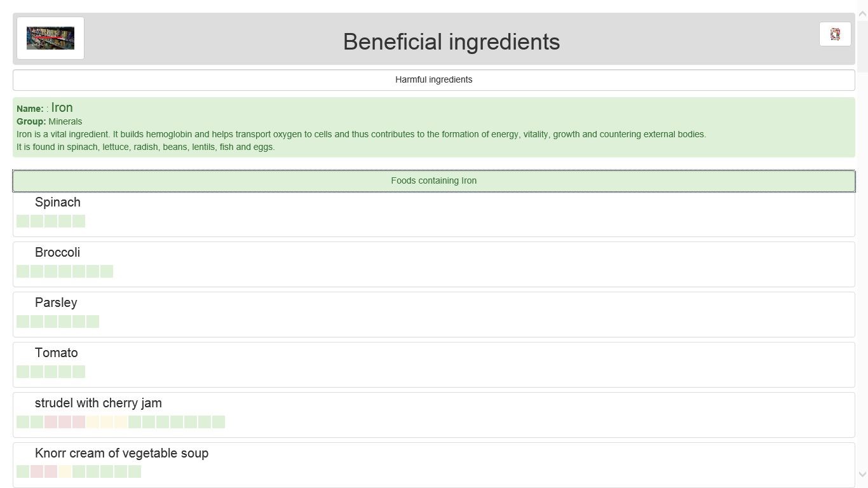Open strudel with cherry jam entry
The image size is (868, 488).
coord(98,403)
